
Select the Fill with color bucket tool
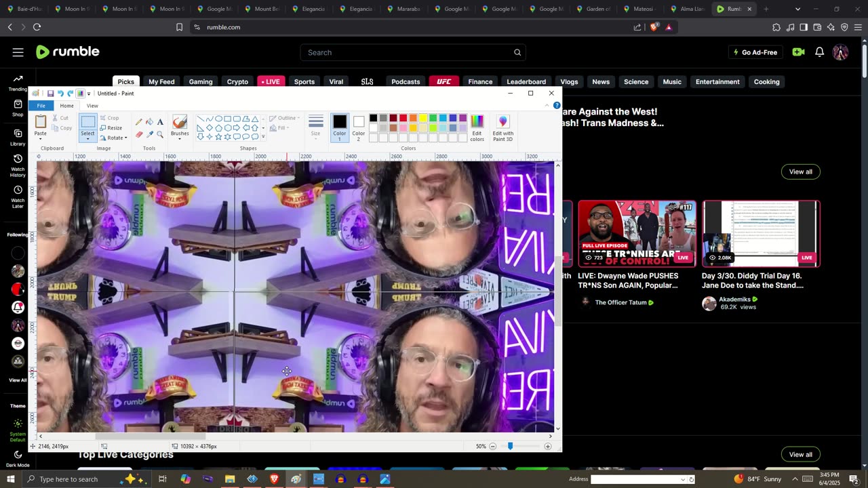[149, 122]
